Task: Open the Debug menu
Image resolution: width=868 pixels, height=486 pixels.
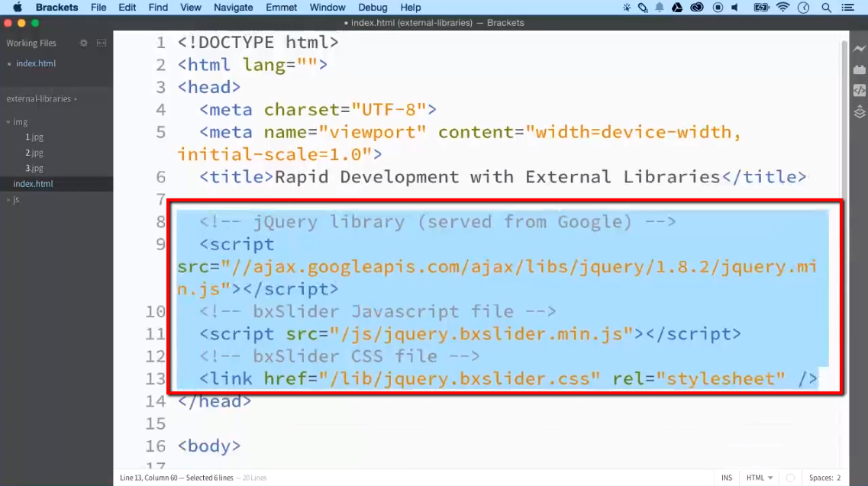Action: coord(373,7)
